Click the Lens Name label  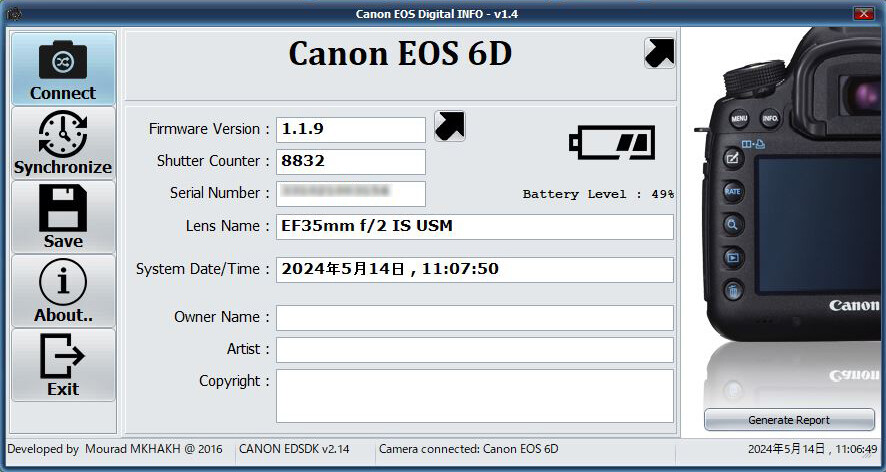[x=228, y=226]
